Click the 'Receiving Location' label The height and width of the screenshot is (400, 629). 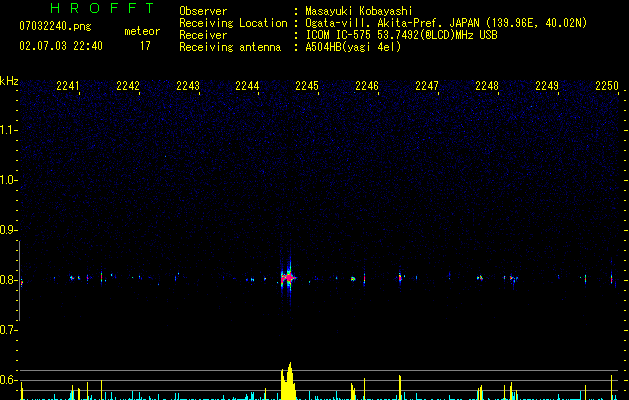pyautogui.click(x=233, y=23)
